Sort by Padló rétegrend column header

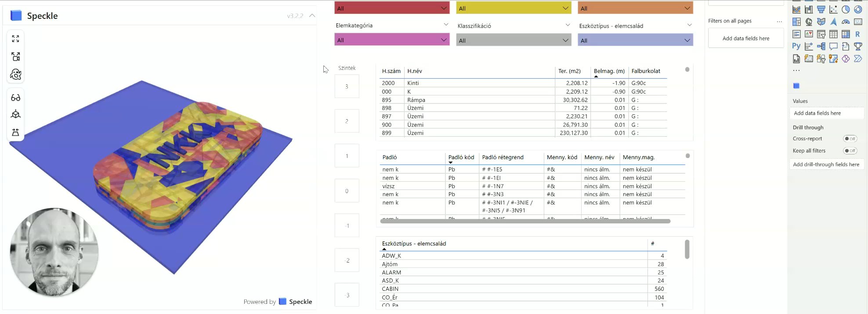[503, 157]
